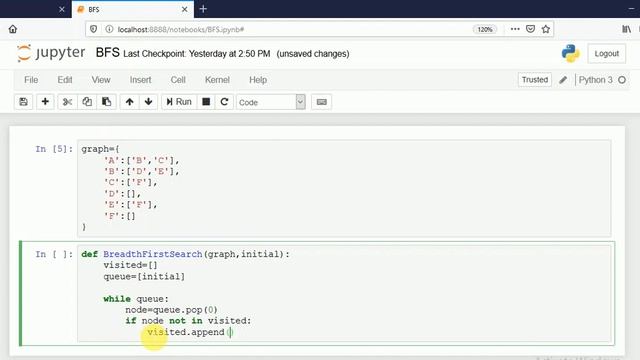The width and height of the screenshot is (640, 360).
Task: Click the node=queue.pop(0) line
Action: [x=171, y=310]
